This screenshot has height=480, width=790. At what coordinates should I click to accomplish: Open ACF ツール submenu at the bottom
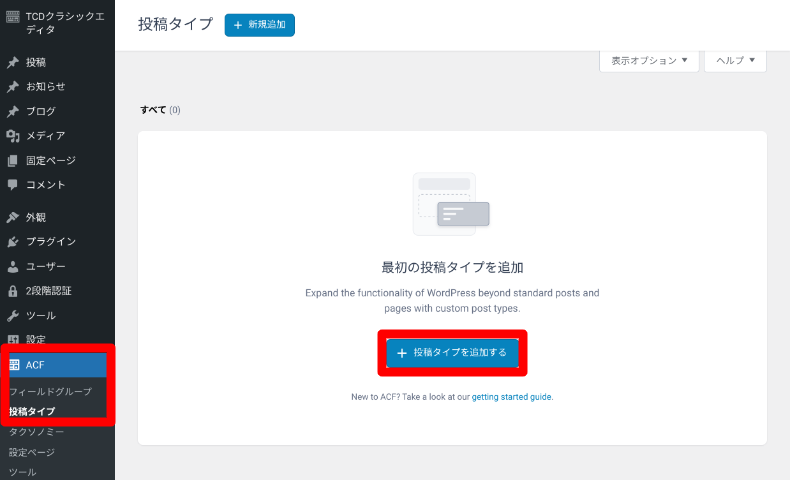(x=22, y=472)
